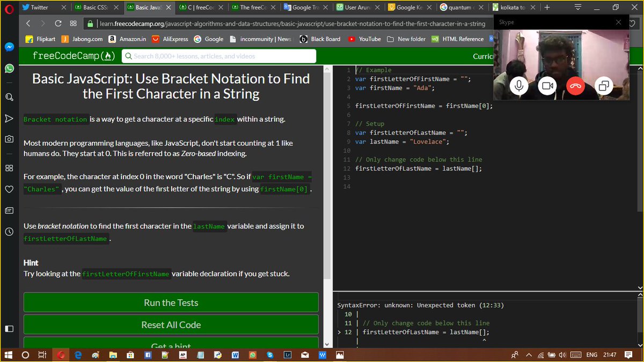Open incommunity News bookmark

coord(260,39)
